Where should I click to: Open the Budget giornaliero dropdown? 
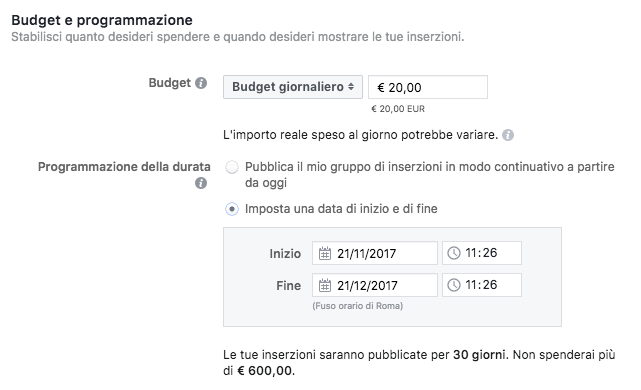point(293,87)
